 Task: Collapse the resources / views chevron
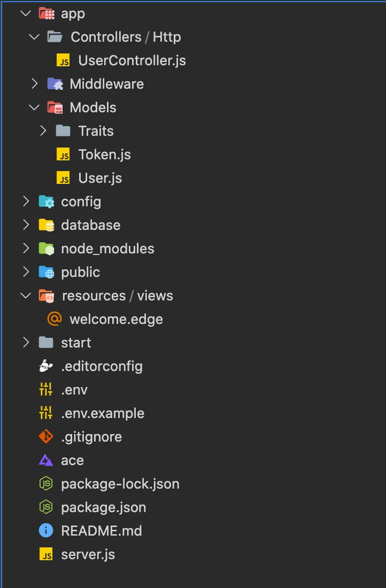(x=26, y=296)
